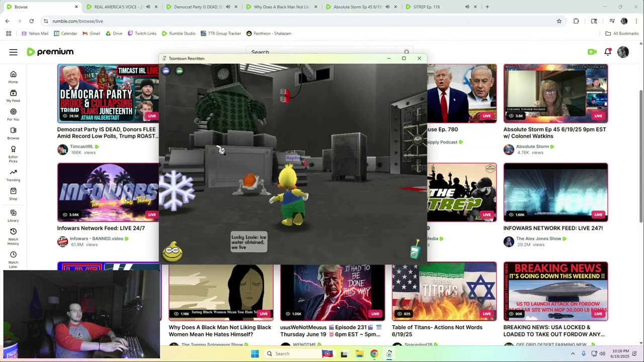The width and height of the screenshot is (644, 362).
Task: Click the Rumble search magnifier icon
Action: [x=407, y=52]
